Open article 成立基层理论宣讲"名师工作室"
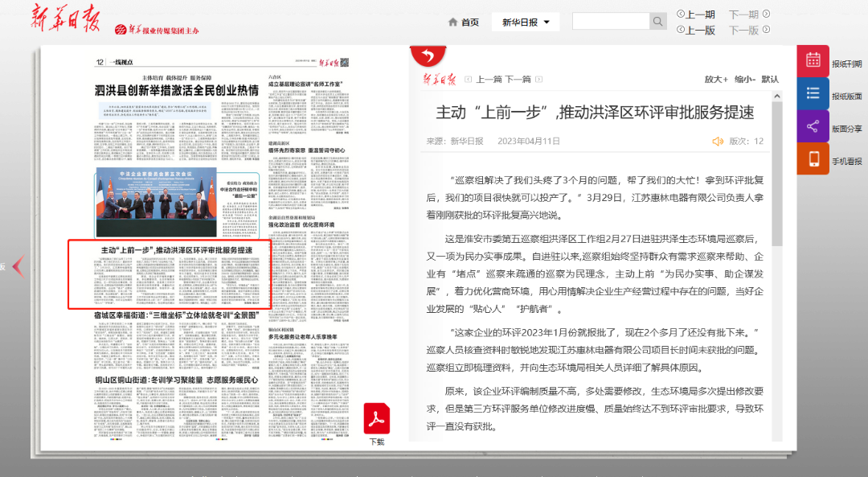Screen dimensions: 868x477 [x=305, y=84]
